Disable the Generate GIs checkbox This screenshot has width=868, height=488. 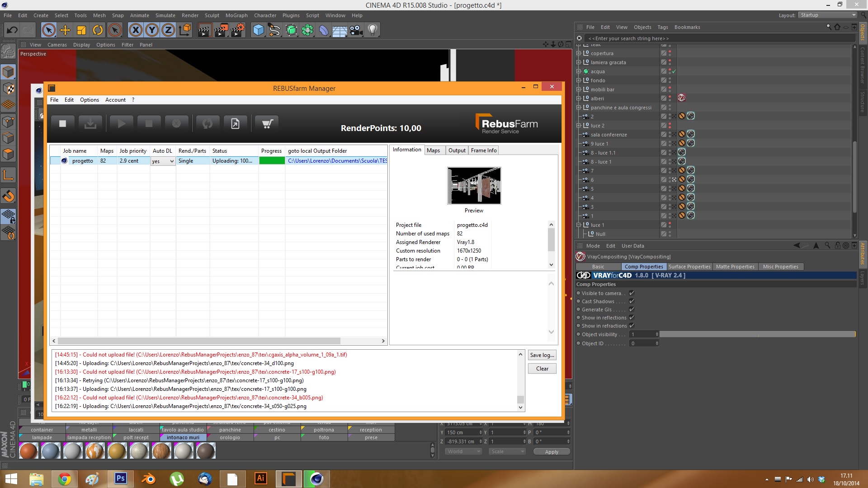632,310
